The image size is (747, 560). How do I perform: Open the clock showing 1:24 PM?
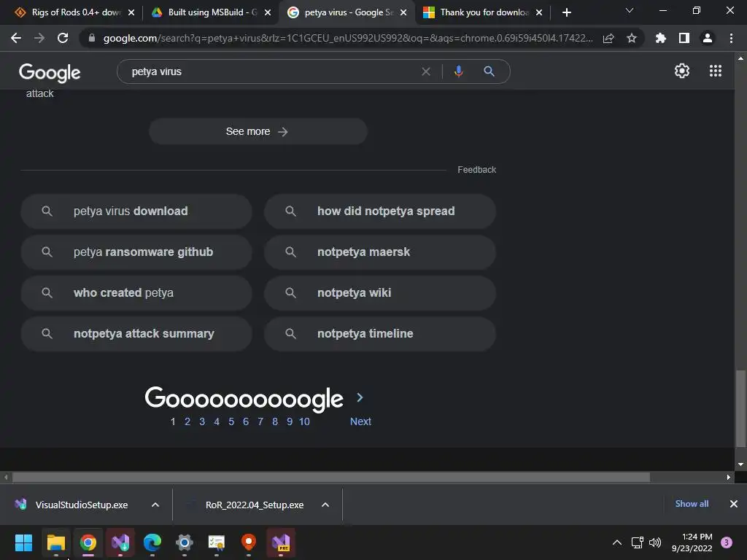coord(692,542)
